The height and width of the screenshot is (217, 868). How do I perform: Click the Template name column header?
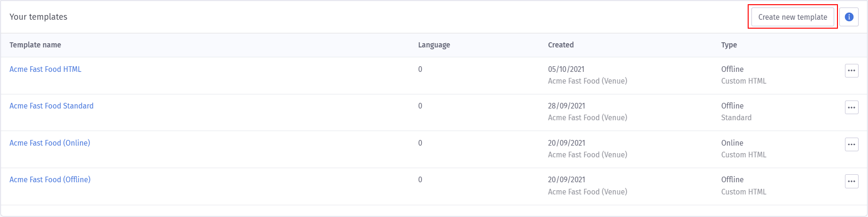click(35, 45)
